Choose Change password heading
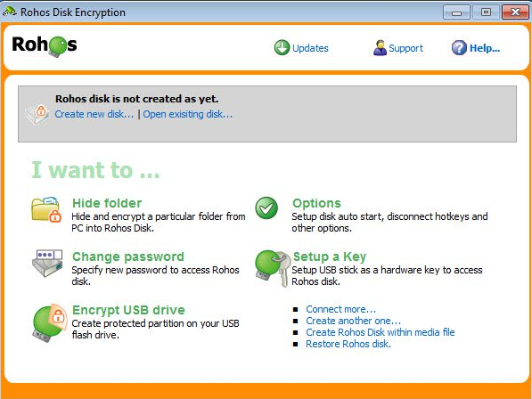 pos(128,256)
